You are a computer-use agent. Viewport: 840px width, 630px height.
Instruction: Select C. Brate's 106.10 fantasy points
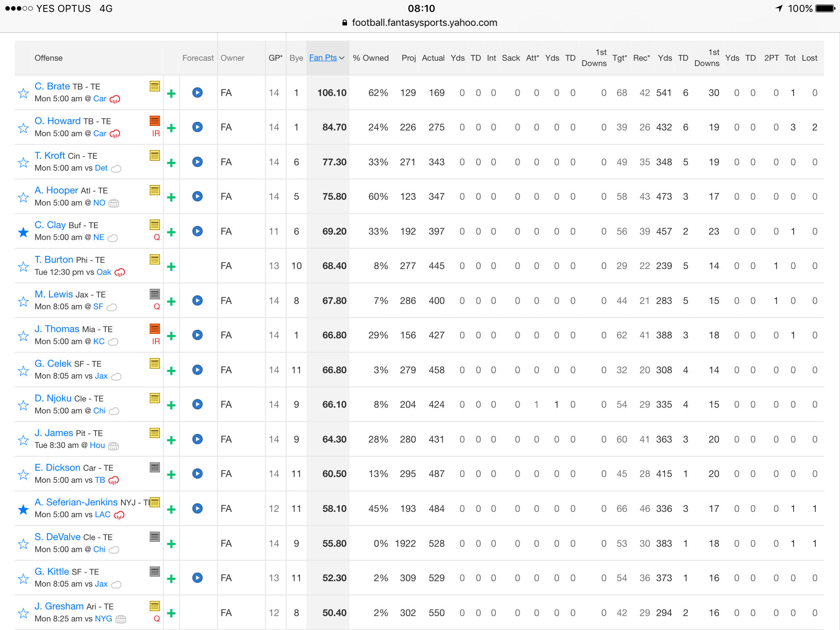[332, 93]
